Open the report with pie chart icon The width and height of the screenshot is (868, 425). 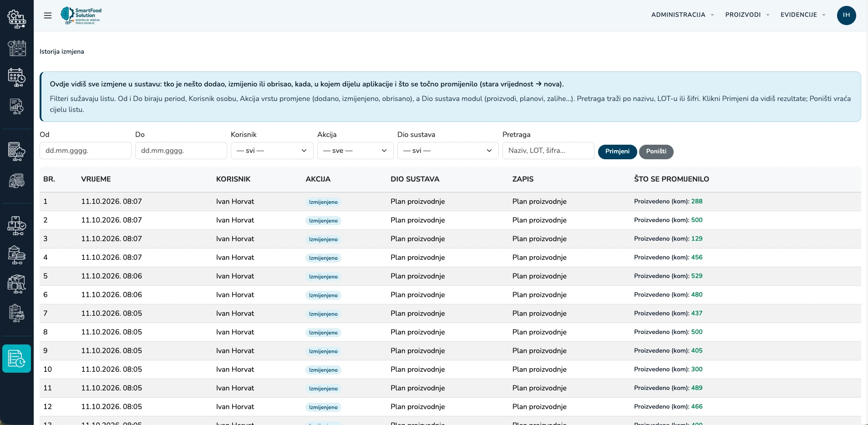pos(16,106)
